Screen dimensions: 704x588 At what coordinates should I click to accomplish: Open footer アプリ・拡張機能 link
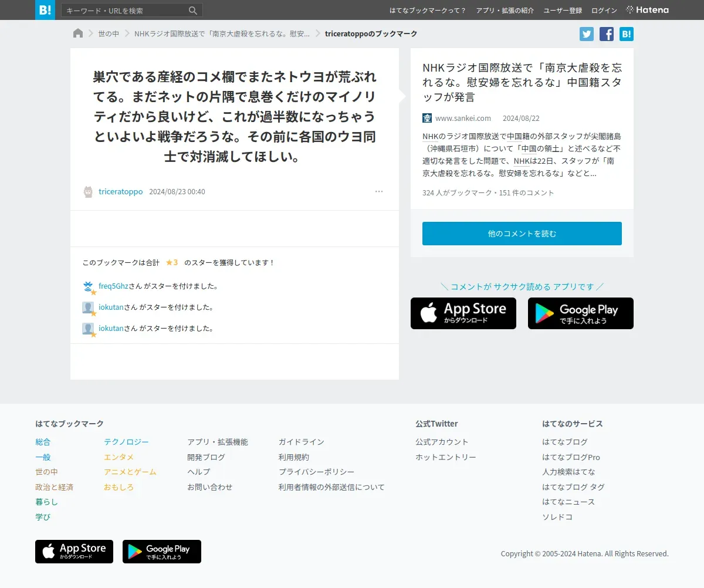click(x=218, y=442)
